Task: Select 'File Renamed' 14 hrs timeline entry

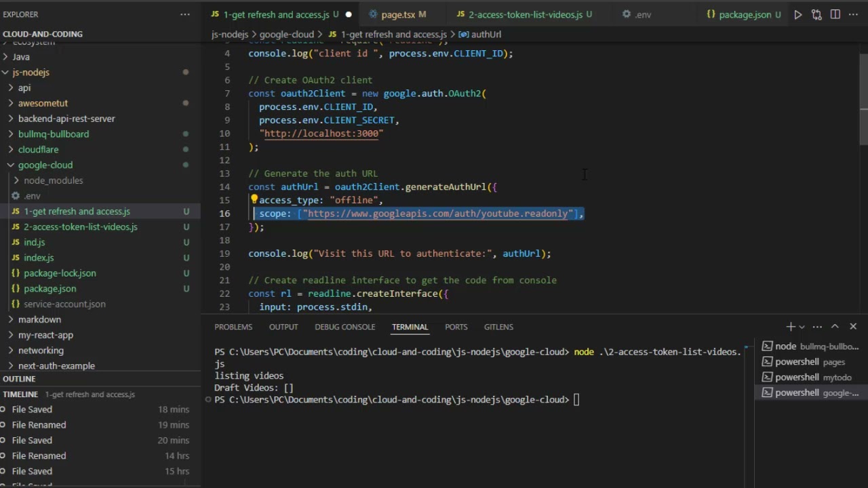Action: pos(100,456)
